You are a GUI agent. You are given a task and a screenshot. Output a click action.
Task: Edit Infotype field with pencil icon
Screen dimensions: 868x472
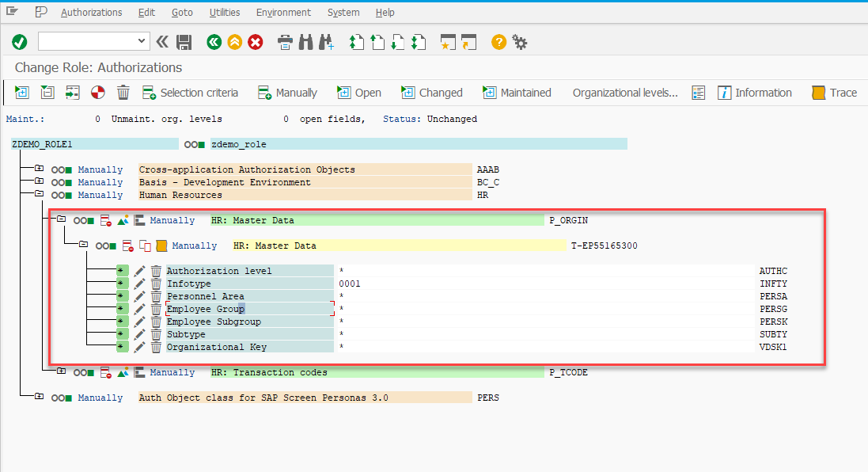139,284
